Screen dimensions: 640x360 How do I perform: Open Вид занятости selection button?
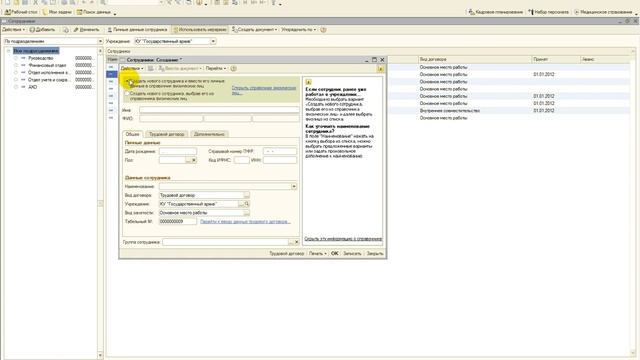click(247, 213)
